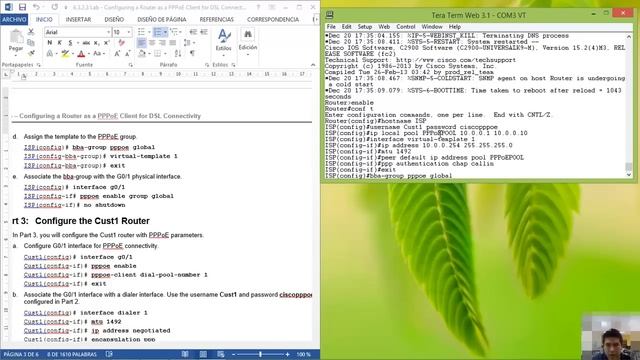Click the text highlight color marker
This screenshot has height=360, width=640.
(65, 53)
